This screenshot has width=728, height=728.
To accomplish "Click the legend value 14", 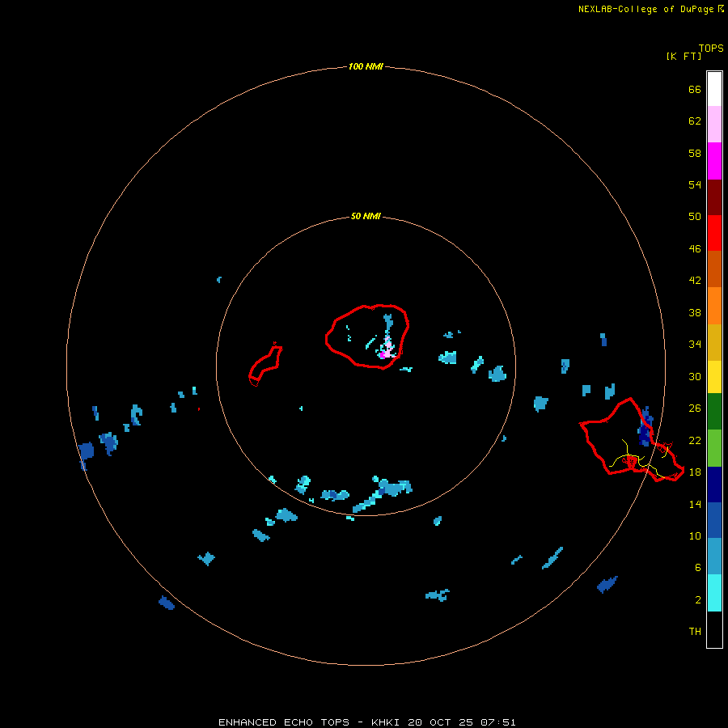I will coord(695,504).
